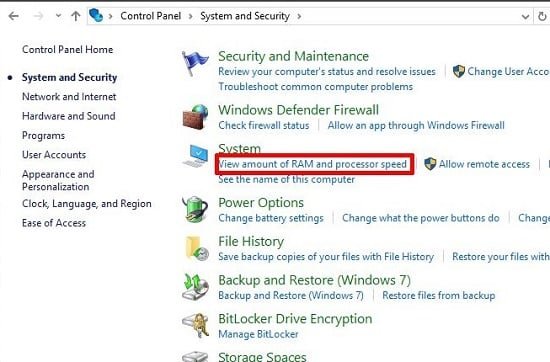Viewport: 550px width, 362px height.
Task: Open View amount of RAM and processor speed
Action: point(313,164)
